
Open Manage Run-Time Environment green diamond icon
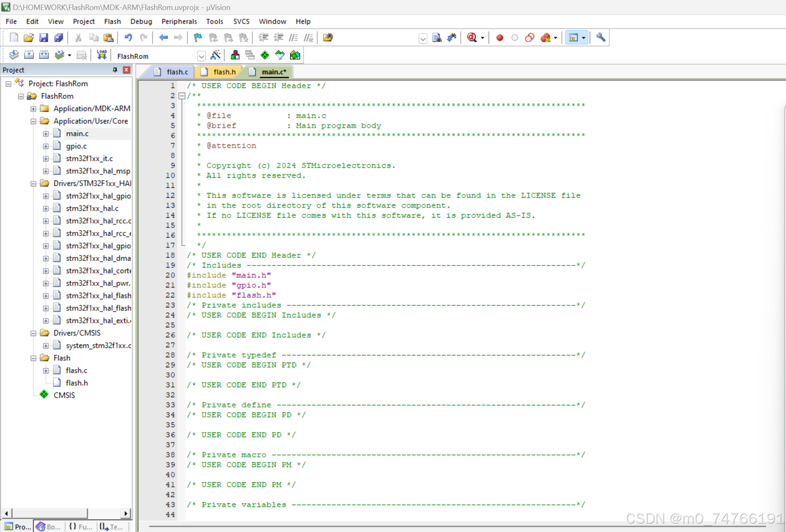[x=265, y=55]
